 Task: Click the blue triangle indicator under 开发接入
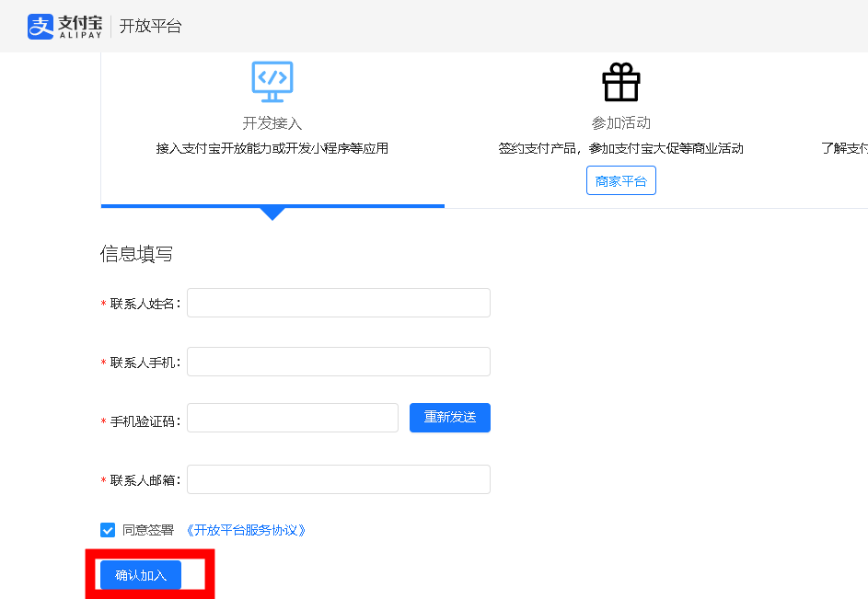[x=272, y=213]
